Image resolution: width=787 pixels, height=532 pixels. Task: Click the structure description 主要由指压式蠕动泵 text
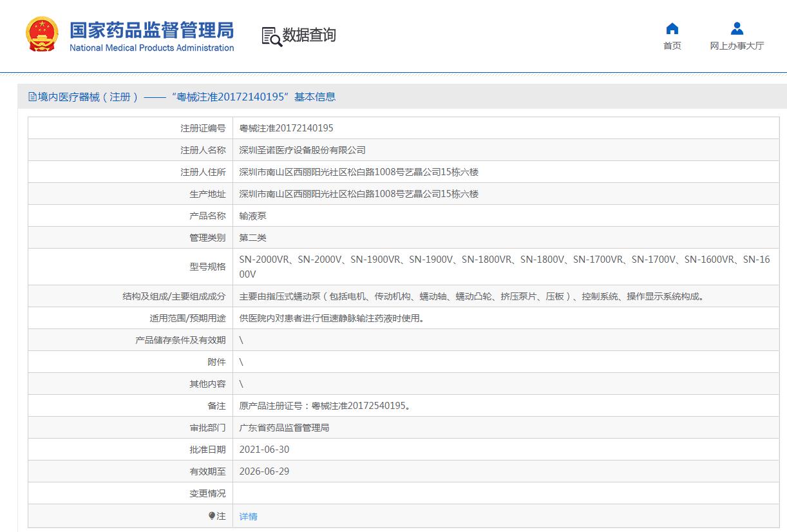coord(473,296)
